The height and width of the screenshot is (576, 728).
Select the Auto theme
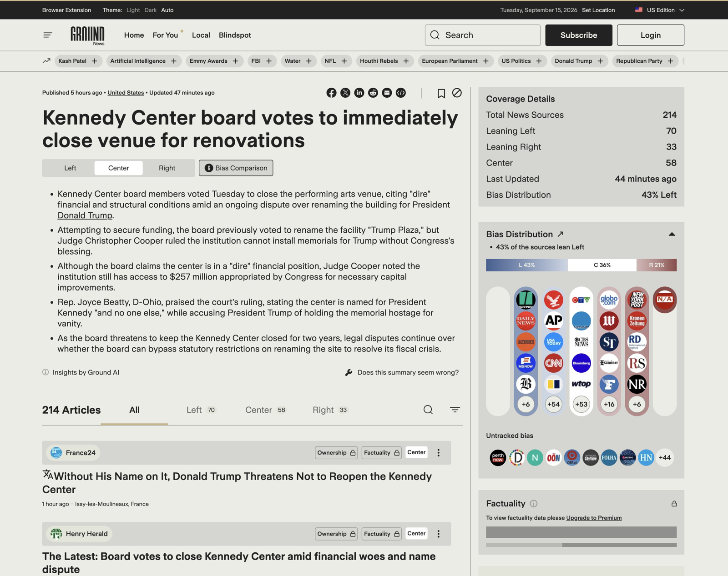point(167,10)
